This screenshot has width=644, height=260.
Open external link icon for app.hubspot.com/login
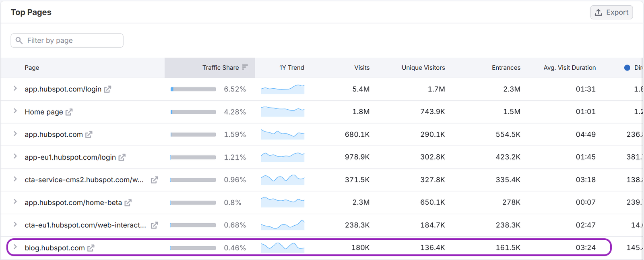click(107, 89)
